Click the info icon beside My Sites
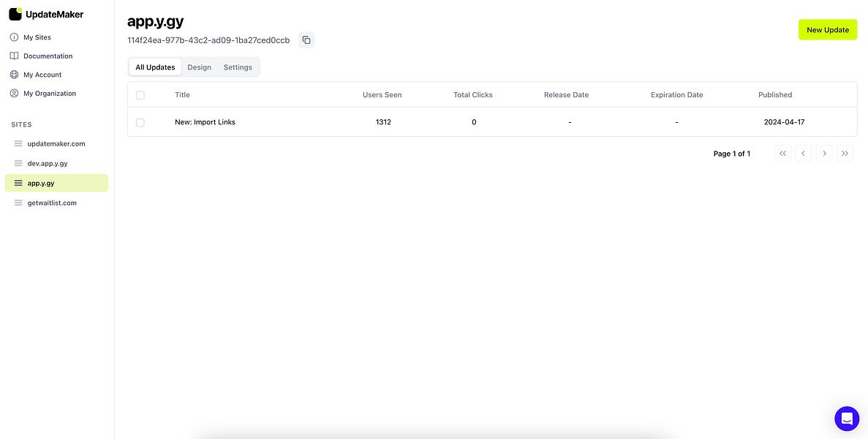The height and width of the screenshot is (439, 868). pyautogui.click(x=15, y=37)
